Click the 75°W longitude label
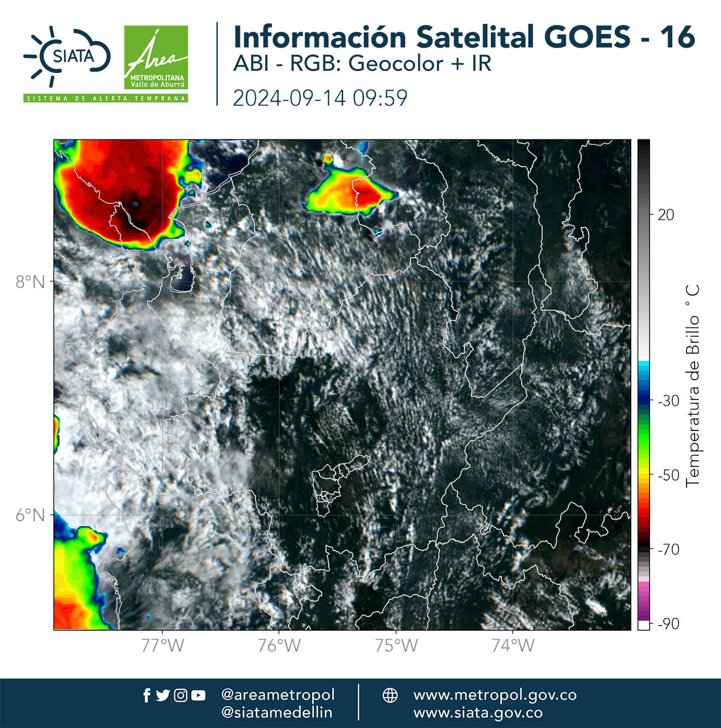The width and height of the screenshot is (721, 728). coord(396,645)
